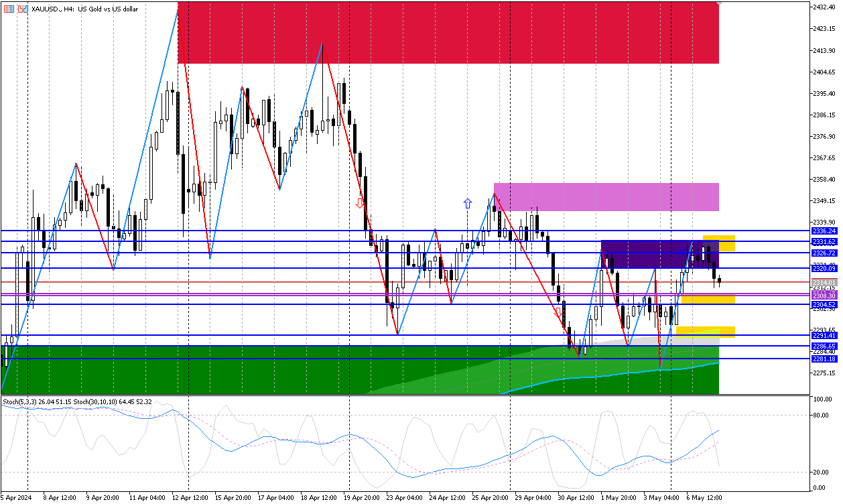Image resolution: width=843 pixels, height=504 pixels.
Task: Click the red list-style icon beside the chart title
Action: [x=8, y=9]
